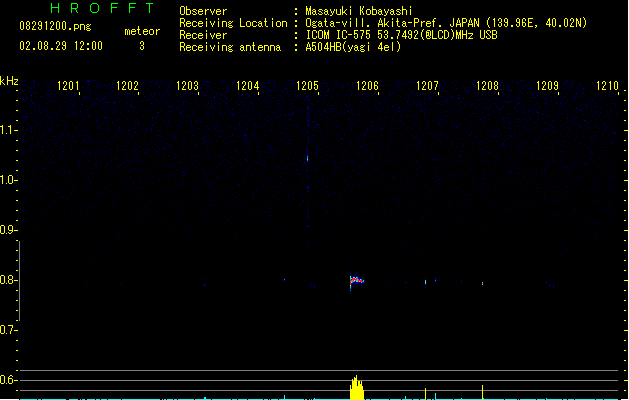The width and height of the screenshot is (629, 400).
Task: Click the large yellow power peak in bottom graph
Action: pos(356,388)
